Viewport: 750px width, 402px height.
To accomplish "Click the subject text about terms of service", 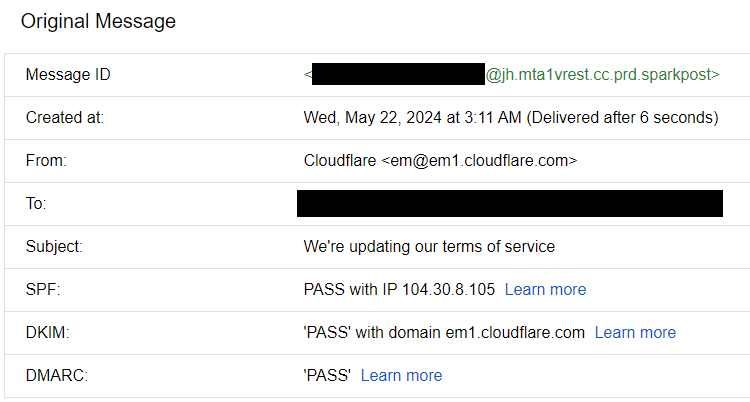I will pos(429,247).
